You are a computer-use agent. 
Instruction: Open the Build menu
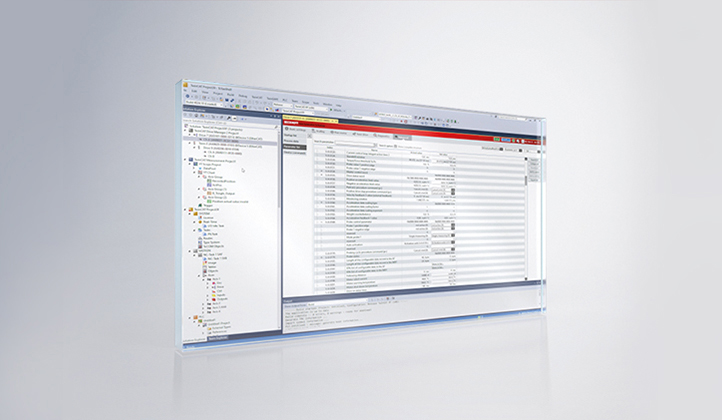coord(231,94)
